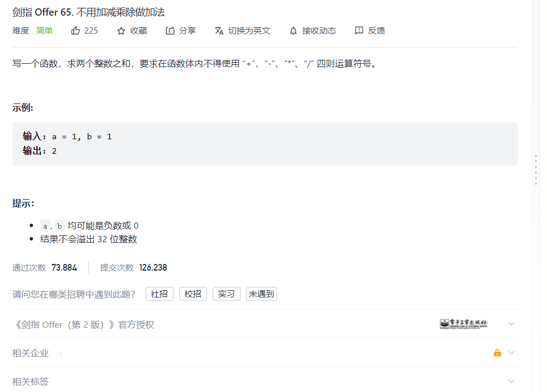The height and width of the screenshot is (392, 547).
Task: Expand the 相关标签 section chevron
Action: 511,381
